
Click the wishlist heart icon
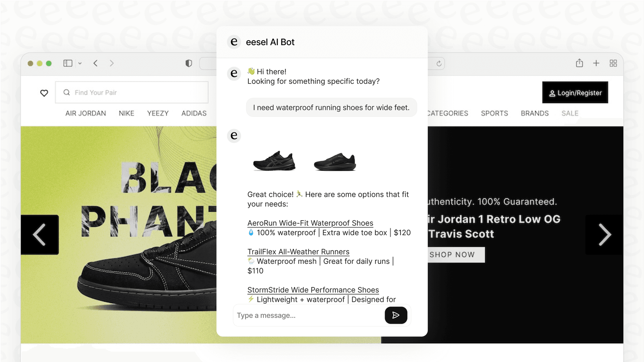44,93
